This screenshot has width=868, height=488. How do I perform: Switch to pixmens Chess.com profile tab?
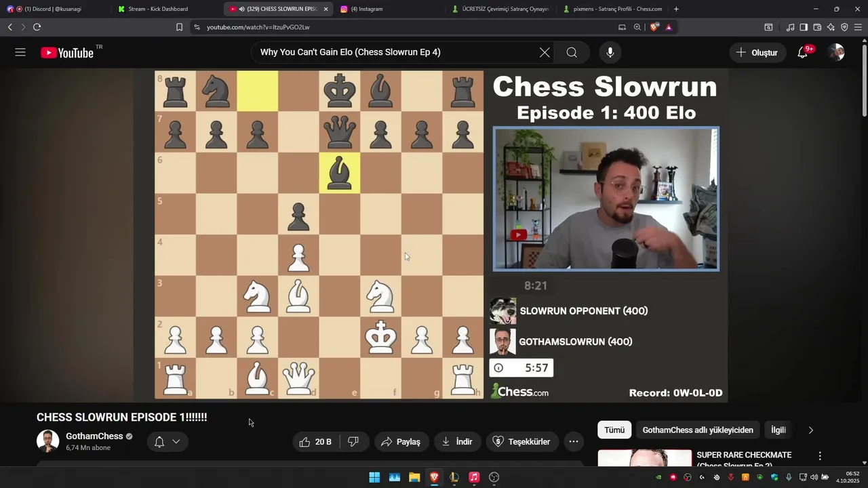pyautogui.click(x=614, y=9)
